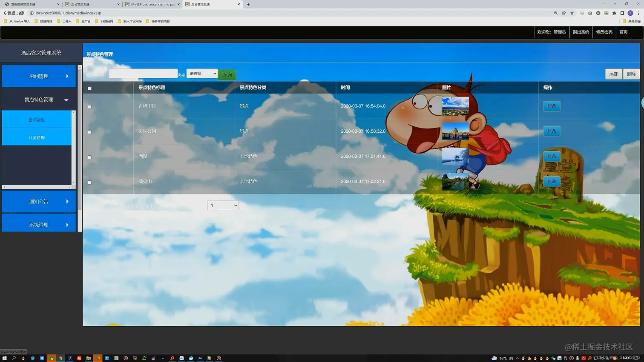Click the share page icon in address bar
This screenshot has height=362, width=644.
click(x=564, y=13)
